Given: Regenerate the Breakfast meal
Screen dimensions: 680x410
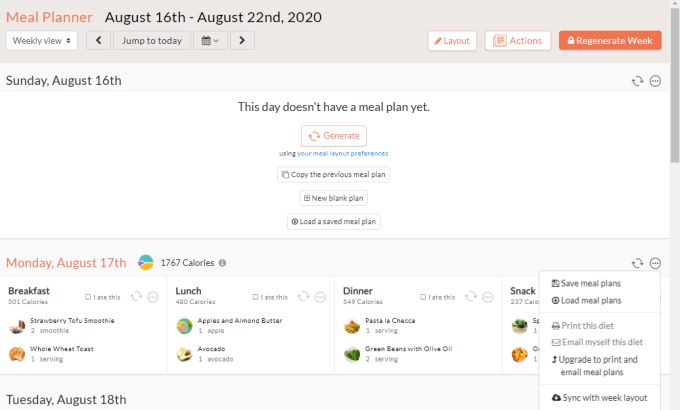Looking at the screenshot, I should [135, 297].
